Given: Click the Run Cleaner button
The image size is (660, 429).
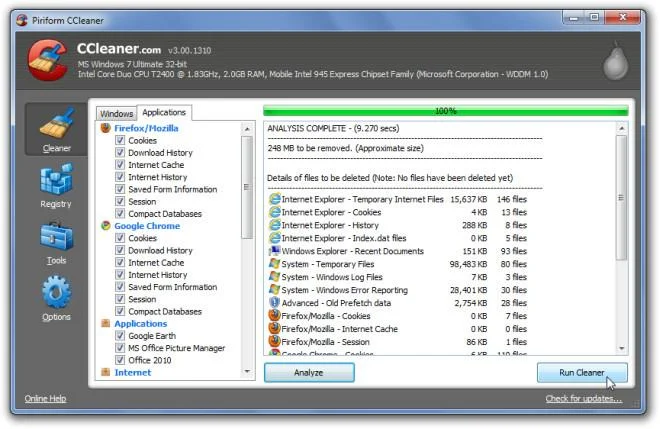Looking at the screenshot, I should click(x=582, y=373).
